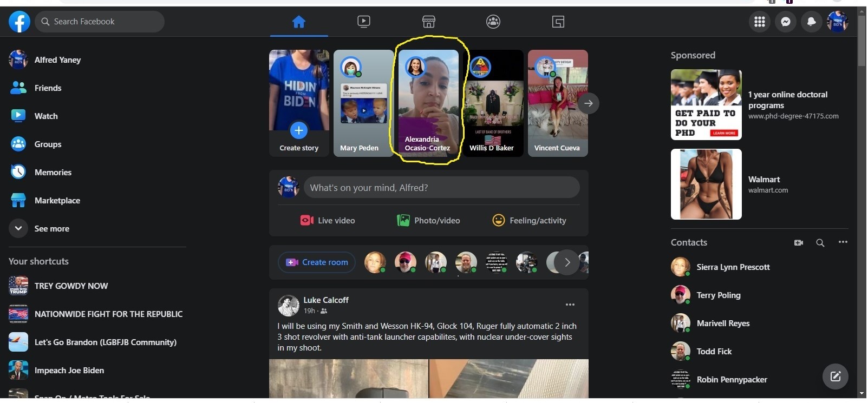Search contacts using magnifier icon
Screen dimensions: 868x403
click(820, 243)
